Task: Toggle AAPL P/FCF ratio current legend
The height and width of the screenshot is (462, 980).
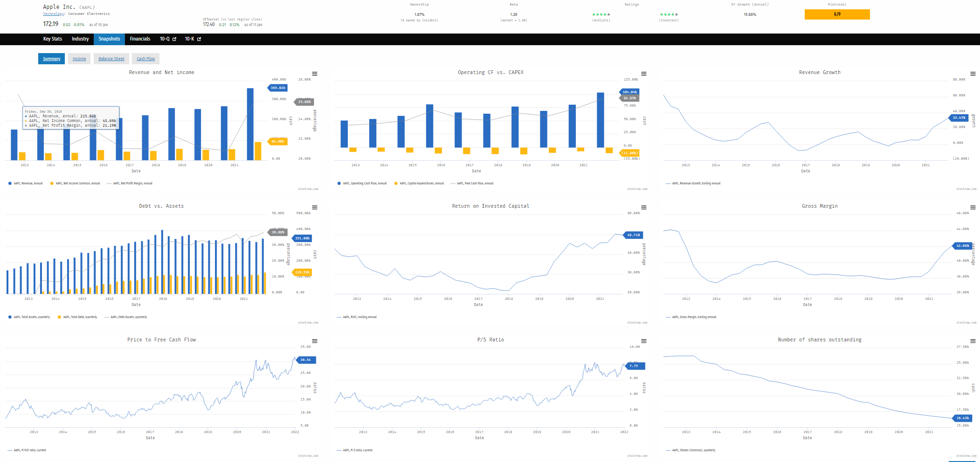Action: coord(27,450)
